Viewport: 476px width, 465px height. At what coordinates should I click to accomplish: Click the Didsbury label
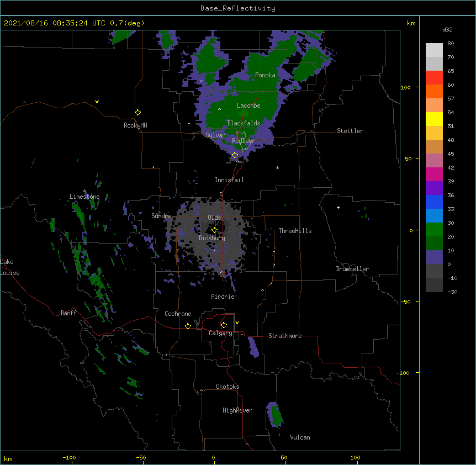212,238
